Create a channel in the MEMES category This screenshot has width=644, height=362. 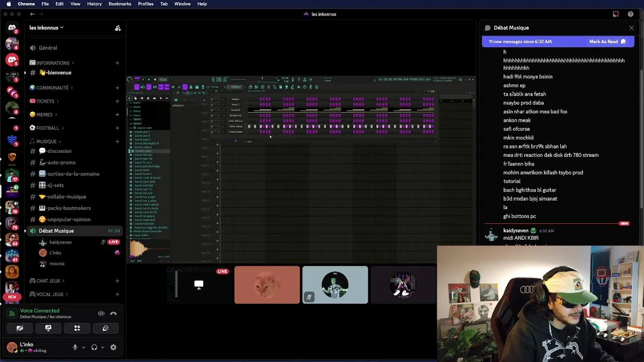[117, 115]
